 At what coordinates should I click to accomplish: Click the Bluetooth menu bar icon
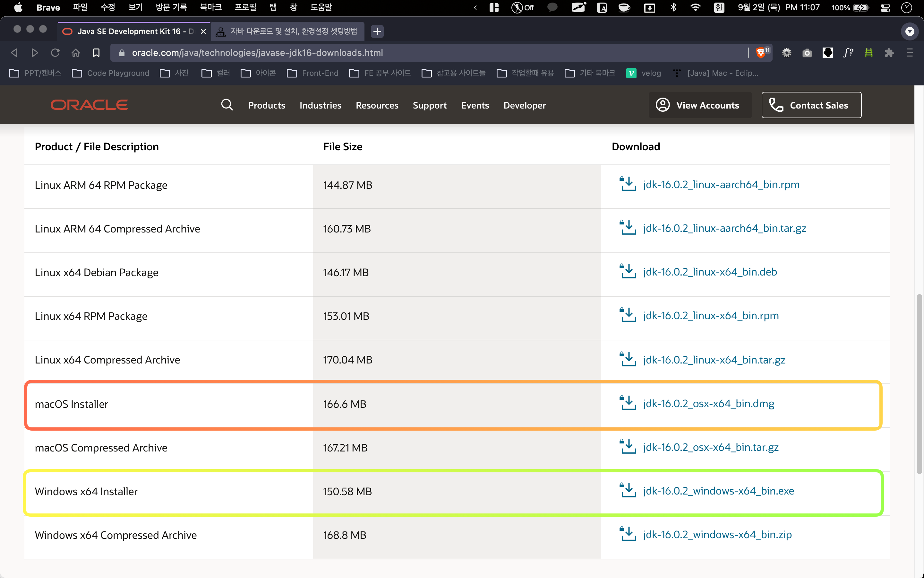673,7
